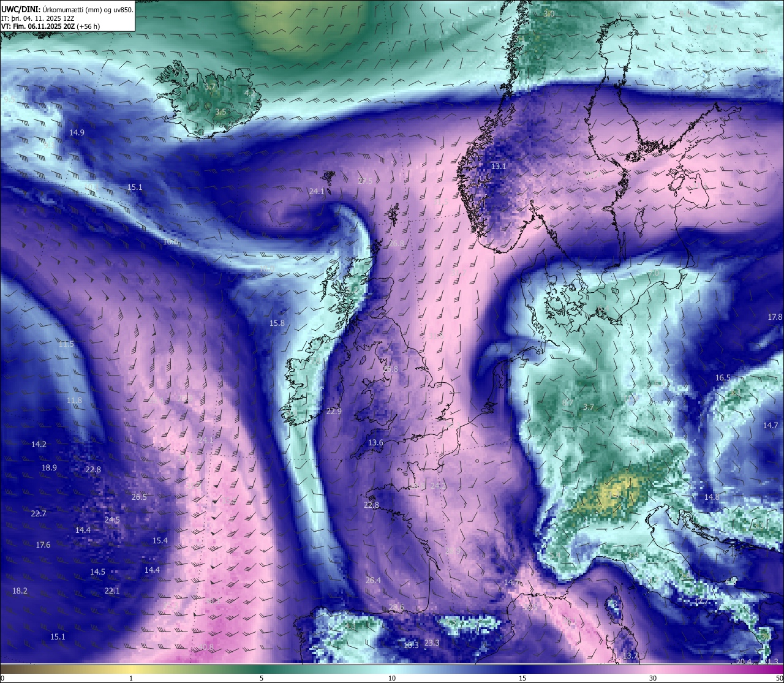Screen dimensions: 784x683
Task: Click the 14.2 value label at left
Action: click(x=39, y=445)
